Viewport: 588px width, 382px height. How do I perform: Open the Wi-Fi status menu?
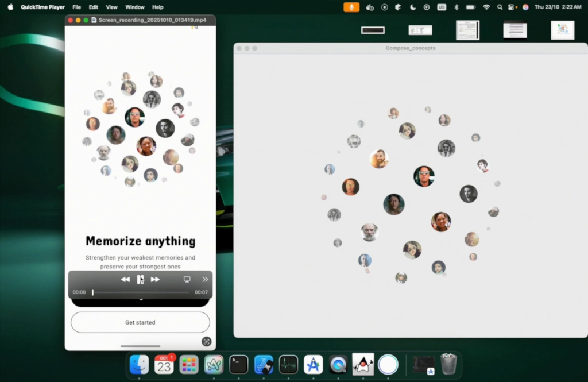point(486,7)
